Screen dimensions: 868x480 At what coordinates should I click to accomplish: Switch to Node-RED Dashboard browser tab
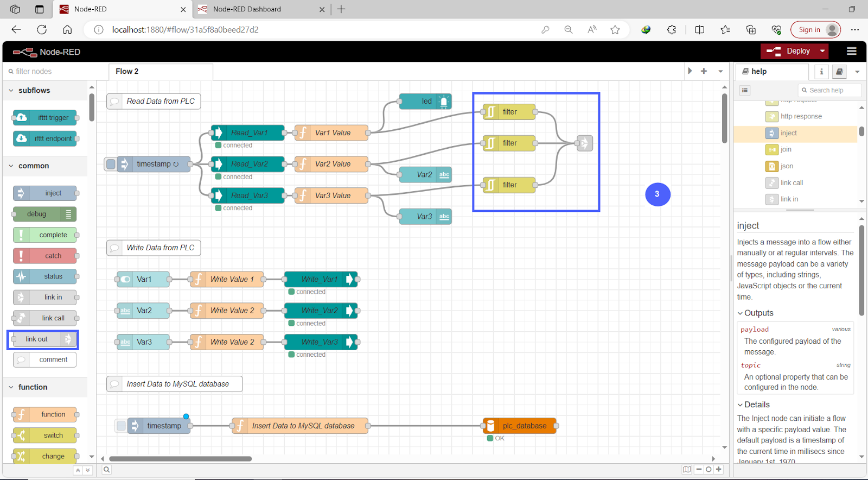point(262,9)
